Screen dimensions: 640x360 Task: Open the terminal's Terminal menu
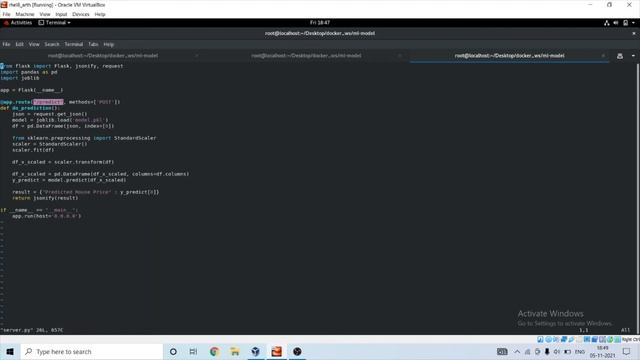click(x=73, y=44)
